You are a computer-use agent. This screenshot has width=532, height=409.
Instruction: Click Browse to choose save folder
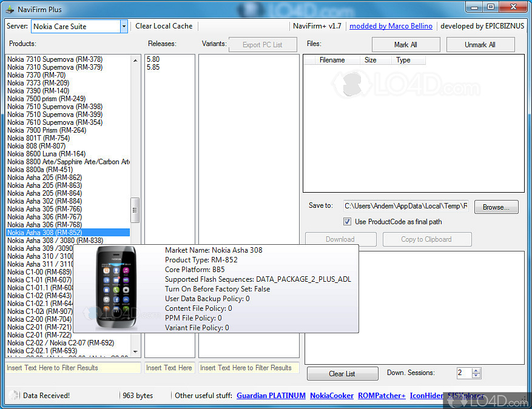[x=496, y=207]
